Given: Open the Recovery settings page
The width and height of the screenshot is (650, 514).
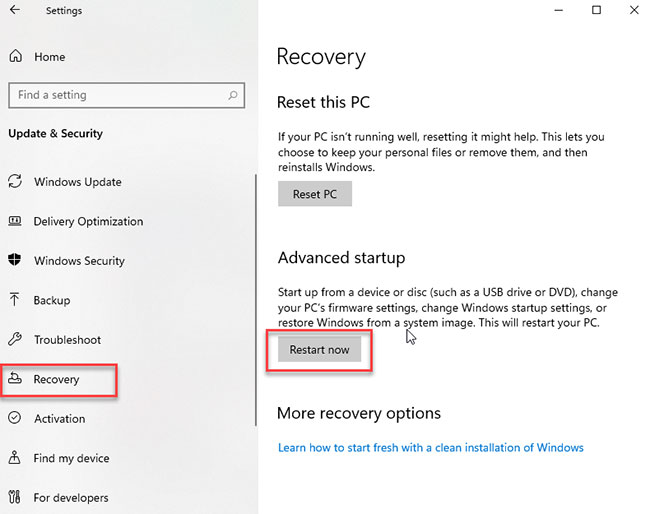Looking at the screenshot, I should pos(56,380).
